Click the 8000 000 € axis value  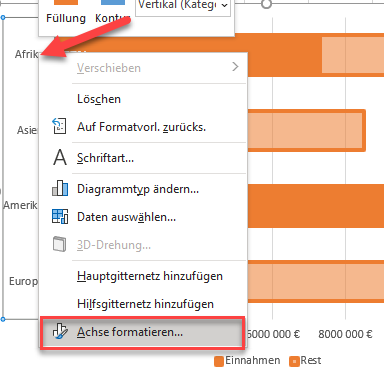click(x=345, y=334)
